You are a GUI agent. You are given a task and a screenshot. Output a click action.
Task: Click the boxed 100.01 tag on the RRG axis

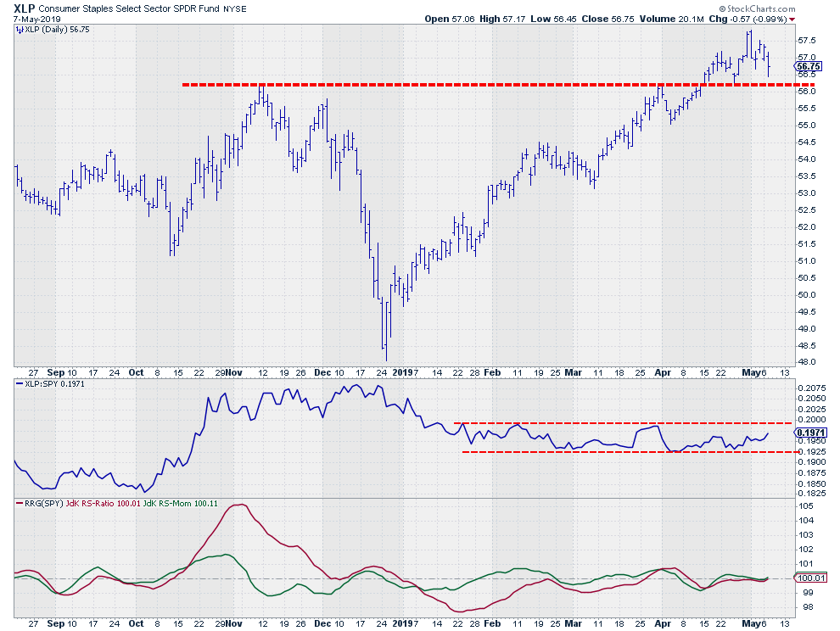click(x=811, y=578)
